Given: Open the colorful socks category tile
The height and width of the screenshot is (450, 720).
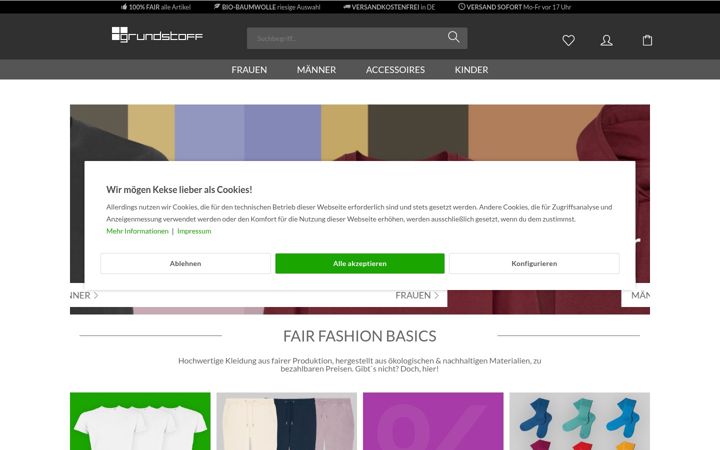Looking at the screenshot, I should point(579,421).
